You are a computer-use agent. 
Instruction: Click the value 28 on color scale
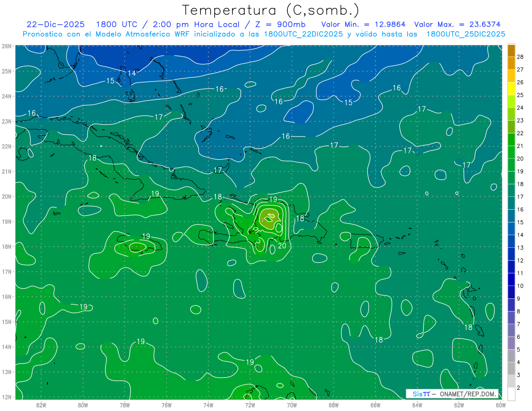click(x=520, y=56)
